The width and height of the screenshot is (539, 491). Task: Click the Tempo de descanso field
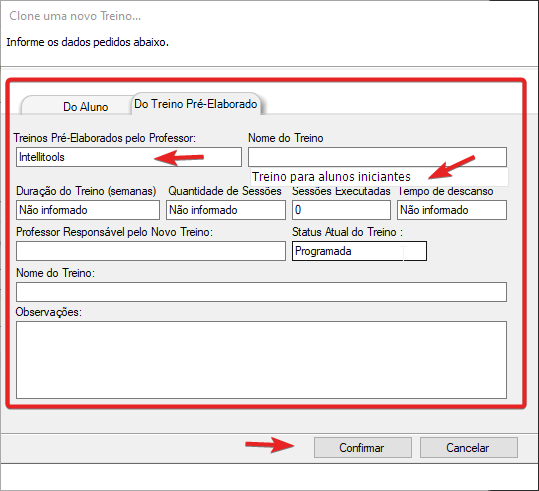pos(452,210)
